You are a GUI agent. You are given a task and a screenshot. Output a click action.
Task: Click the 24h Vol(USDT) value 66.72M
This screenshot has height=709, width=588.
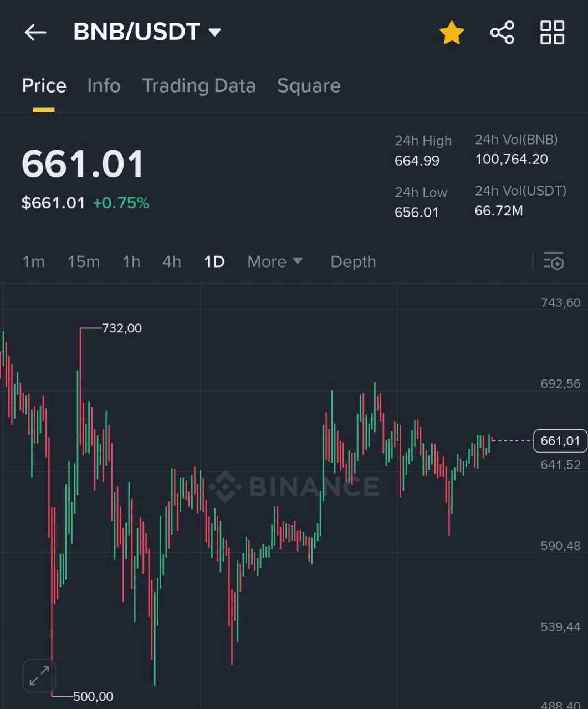(x=499, y=211)
